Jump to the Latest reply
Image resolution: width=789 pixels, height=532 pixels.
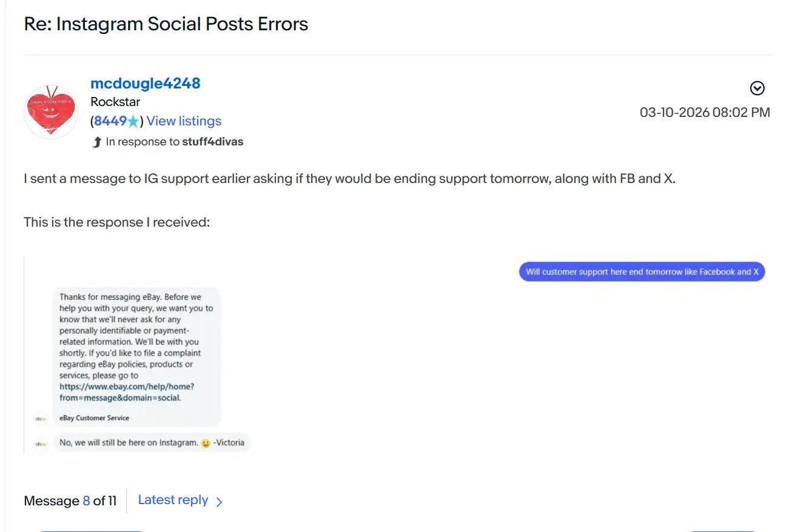[173, 500]
